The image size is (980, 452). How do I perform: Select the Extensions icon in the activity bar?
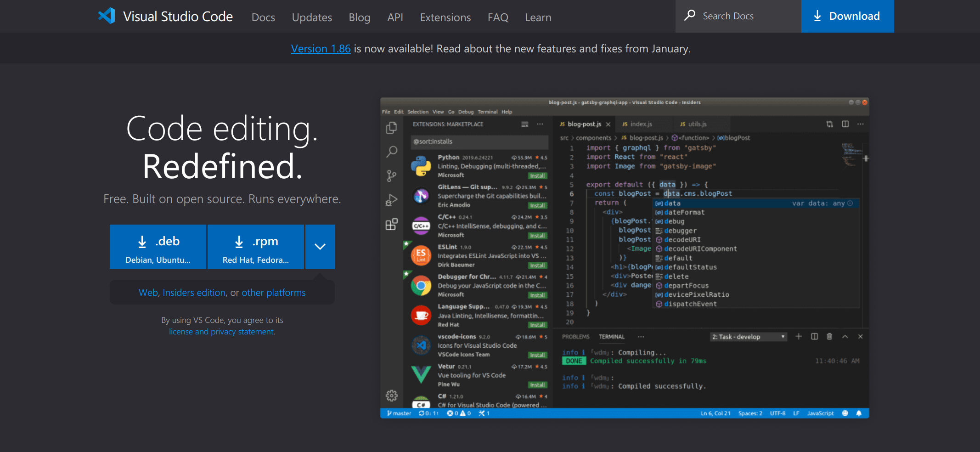(392, 224)
